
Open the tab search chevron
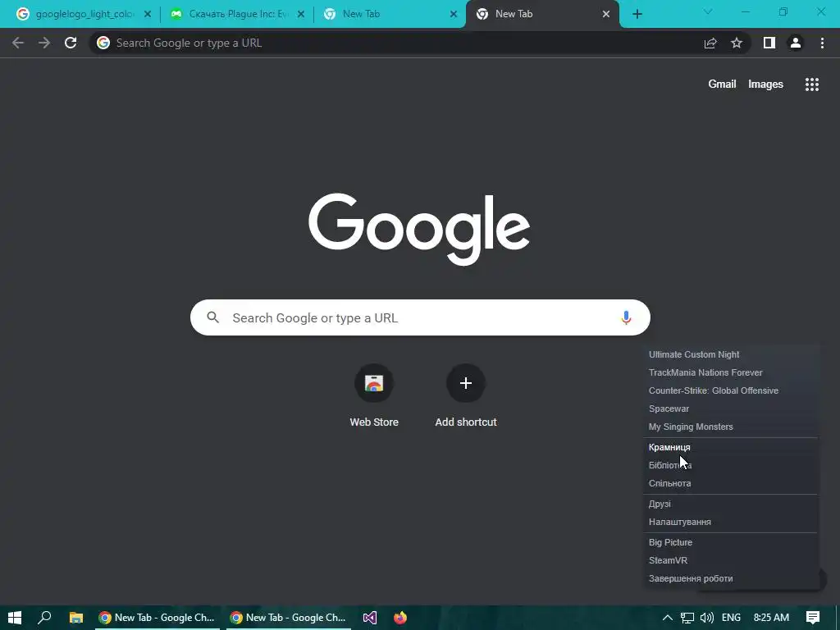[708, 11]
